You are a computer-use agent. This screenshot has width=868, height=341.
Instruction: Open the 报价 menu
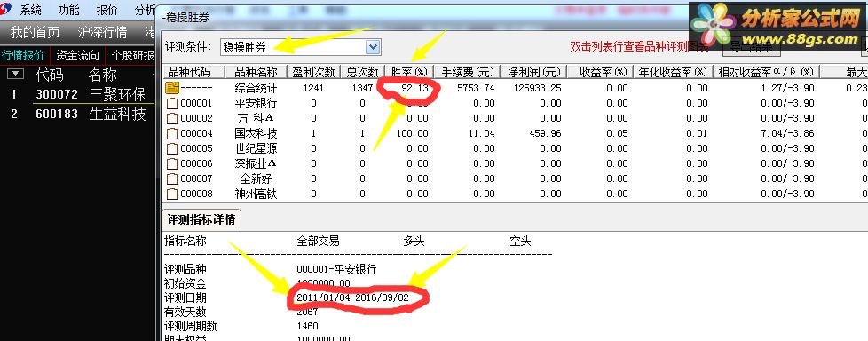coord(107,10)
